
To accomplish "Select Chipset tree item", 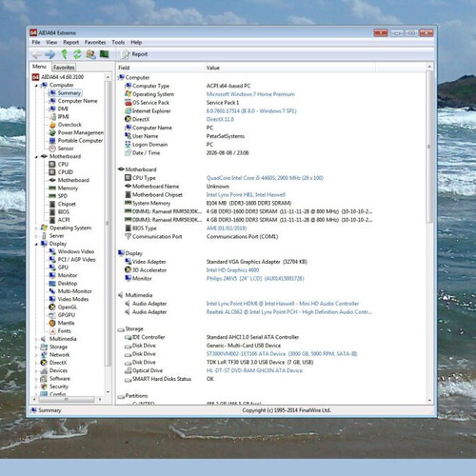I will pyautogui.click(x=67, y=204).
